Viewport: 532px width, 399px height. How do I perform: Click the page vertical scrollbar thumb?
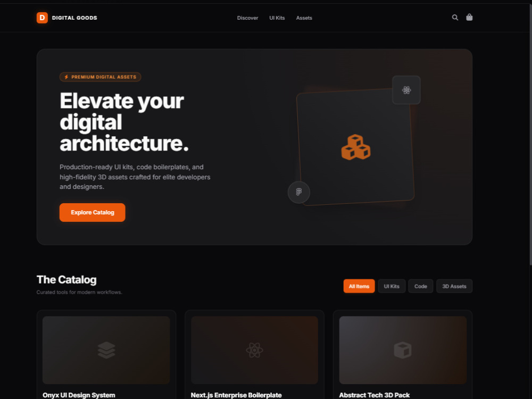[530, 134]
